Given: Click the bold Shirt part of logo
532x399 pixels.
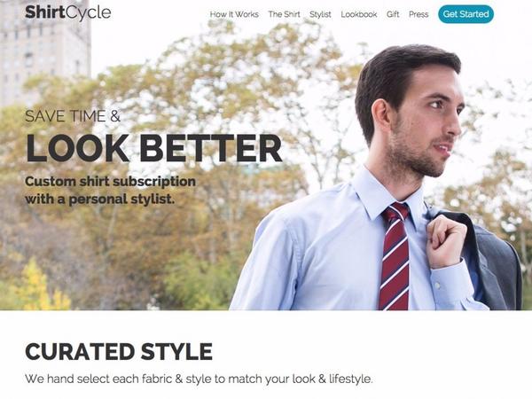Looking at the screenshot, I should 44,12.
